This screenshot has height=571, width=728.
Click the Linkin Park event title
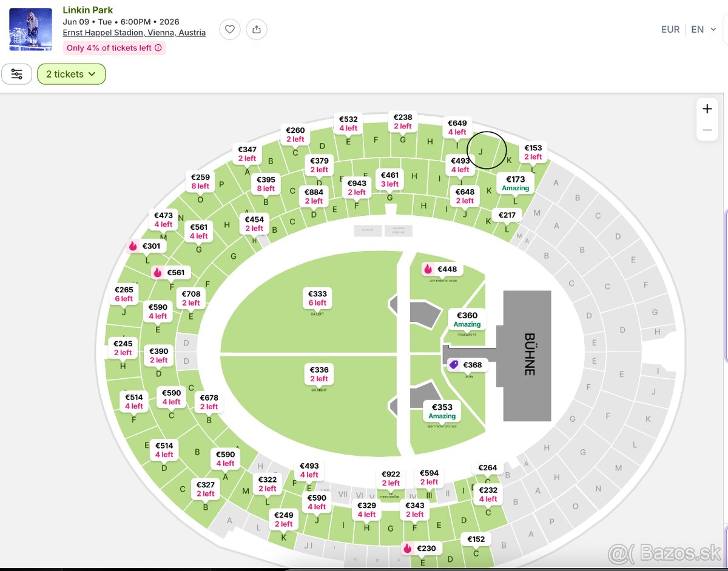[88, 10]
